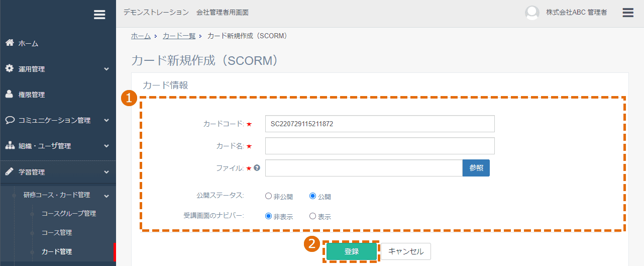Select 非表示 for 受講画面のナビバー
Viewport: 644px width, 266px height.
268,216
